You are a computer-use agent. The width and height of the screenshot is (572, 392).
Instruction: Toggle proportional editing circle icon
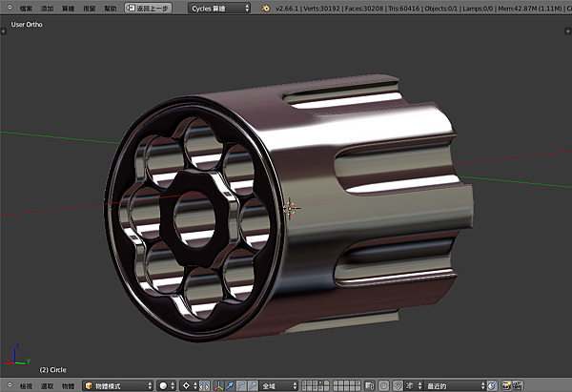click(x=384, y=385)
